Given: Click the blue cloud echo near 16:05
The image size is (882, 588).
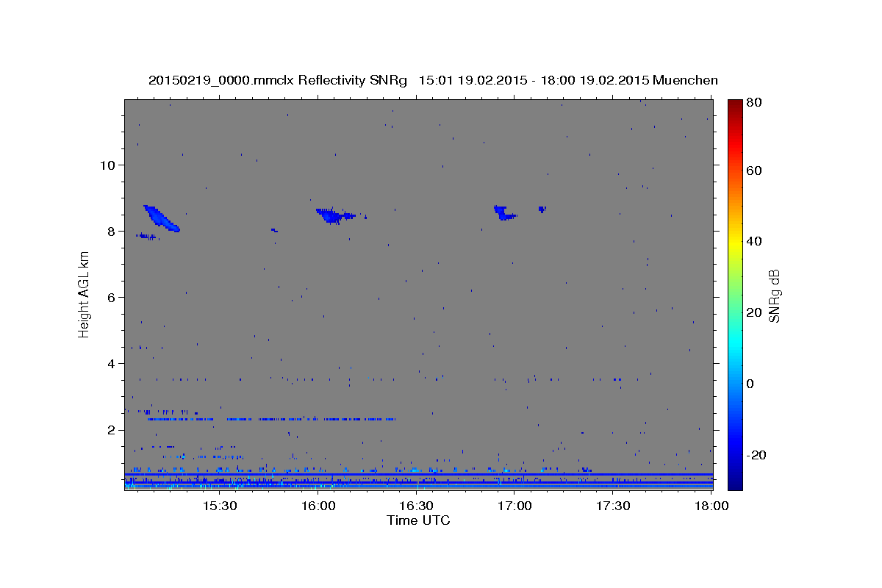Looking at the screenshot, I should point(334,215).
